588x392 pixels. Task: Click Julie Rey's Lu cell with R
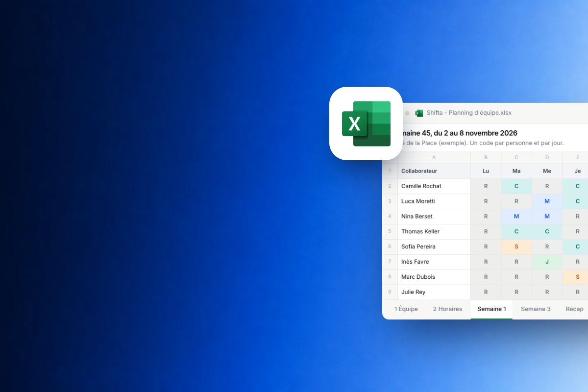486,292
